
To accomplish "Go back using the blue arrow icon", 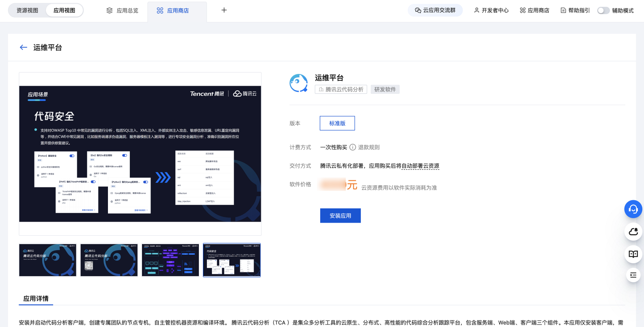I will 24,48.
